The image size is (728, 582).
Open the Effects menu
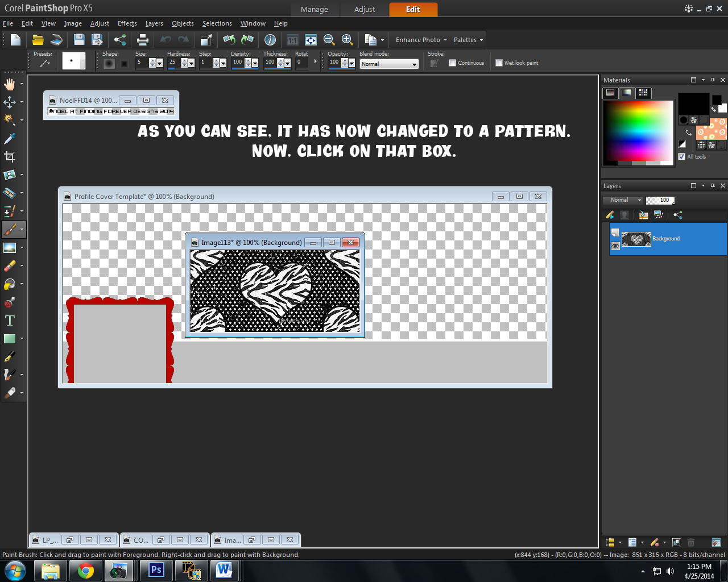click(x=127, y=23)
